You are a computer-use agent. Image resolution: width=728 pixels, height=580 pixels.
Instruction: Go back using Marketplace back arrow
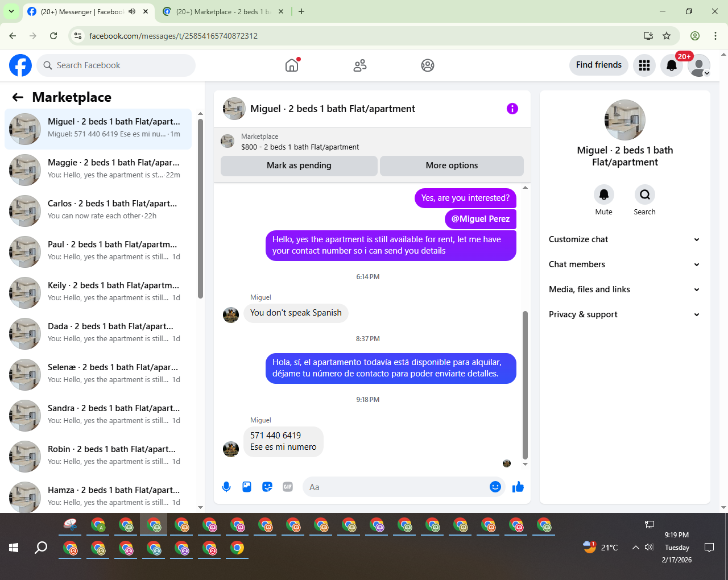(x=18, y=97)
